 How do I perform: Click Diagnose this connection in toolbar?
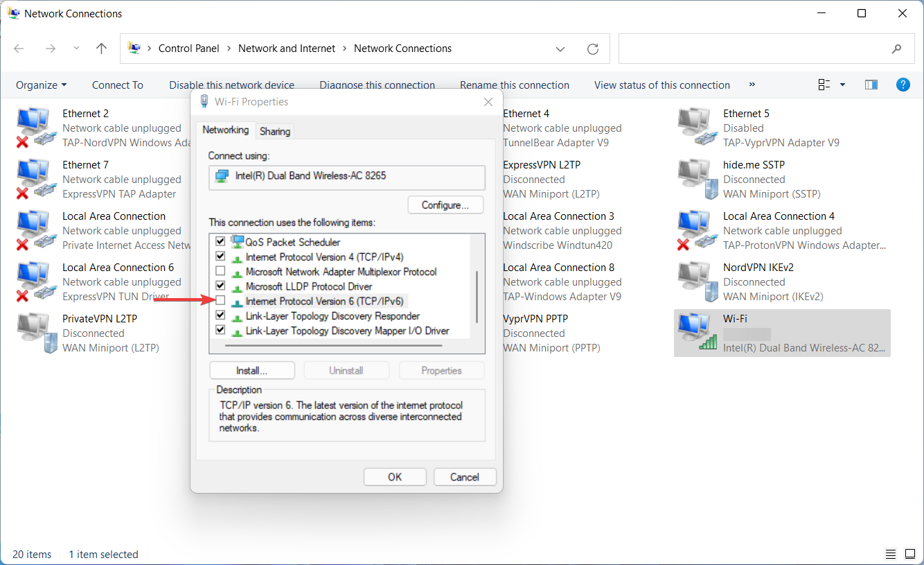click(x=377, y=85)
